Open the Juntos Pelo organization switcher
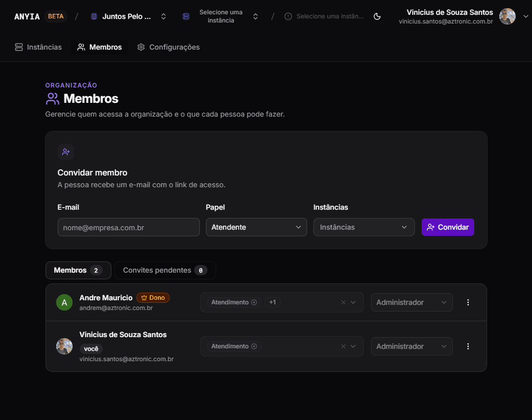Viewport: 532px width, 420px height. point(129,16)
